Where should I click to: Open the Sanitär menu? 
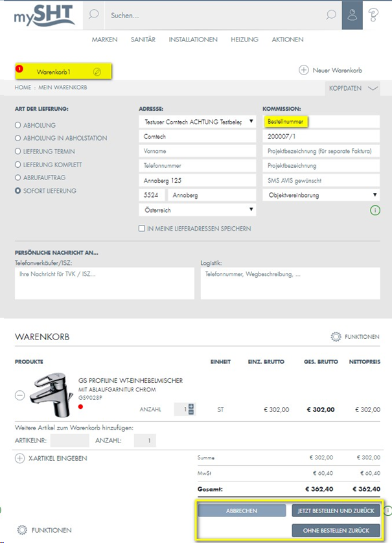(x=143, y=40)
